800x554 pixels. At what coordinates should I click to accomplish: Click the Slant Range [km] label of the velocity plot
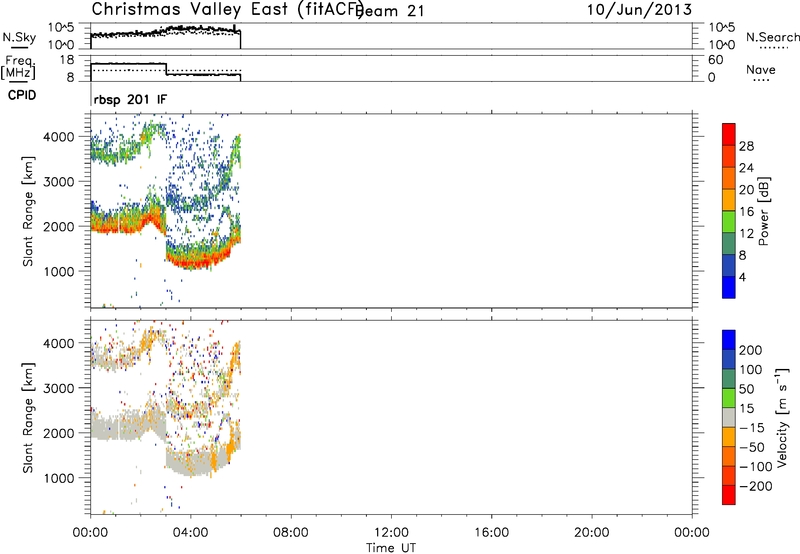point(28,418)
